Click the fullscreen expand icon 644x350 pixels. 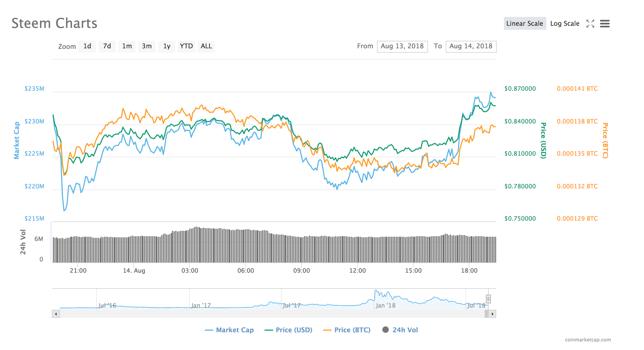pyautogui.click(x=590, y=24)
